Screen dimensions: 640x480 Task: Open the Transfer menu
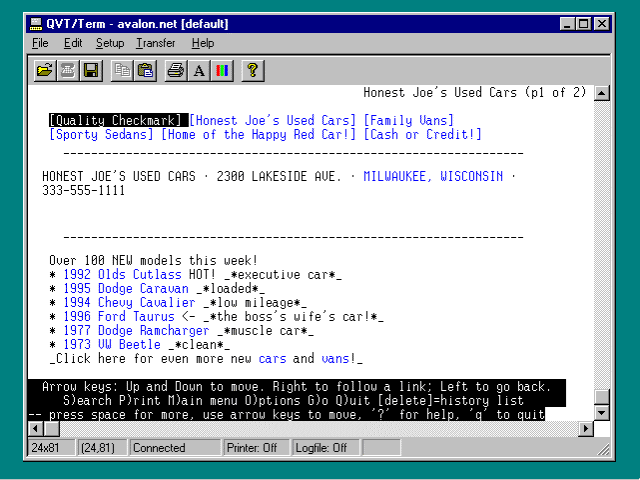coord(156,43)
